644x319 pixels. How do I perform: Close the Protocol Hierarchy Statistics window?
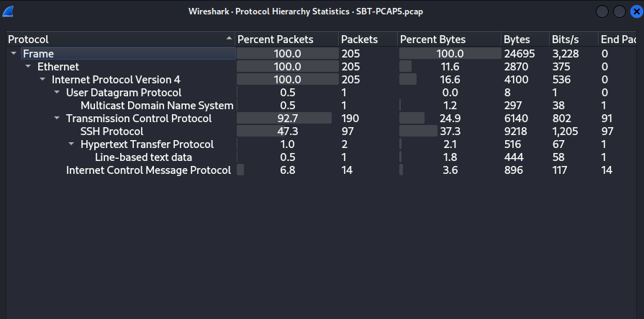(637, 11)
